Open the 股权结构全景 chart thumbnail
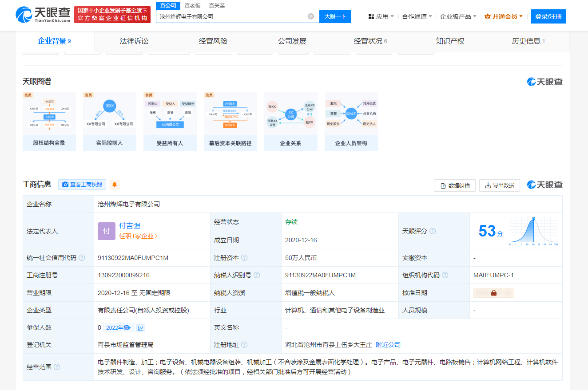The height and width of the screenshot is (390, 588). tap(49, 122)
